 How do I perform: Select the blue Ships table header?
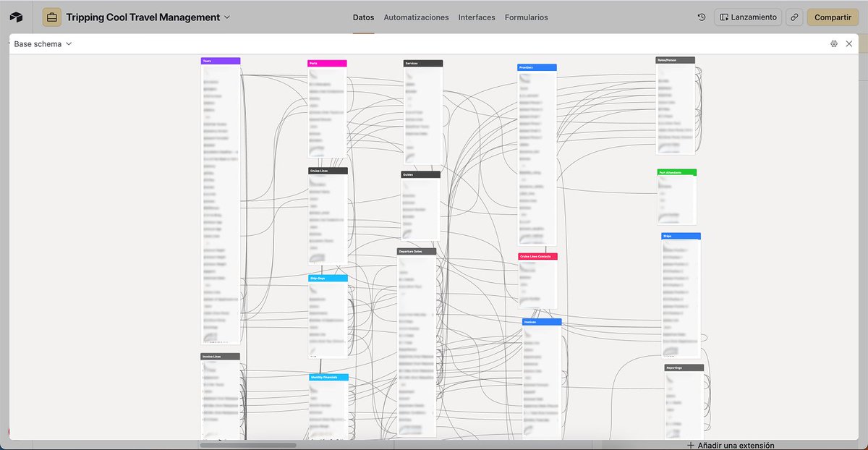tap(681, 236)
